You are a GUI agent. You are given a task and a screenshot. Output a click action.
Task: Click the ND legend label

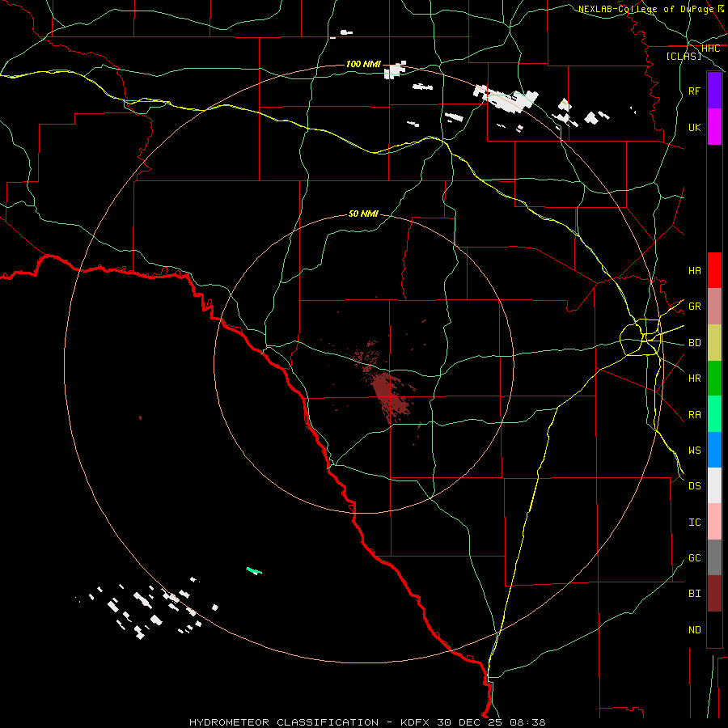click(694, 630)
